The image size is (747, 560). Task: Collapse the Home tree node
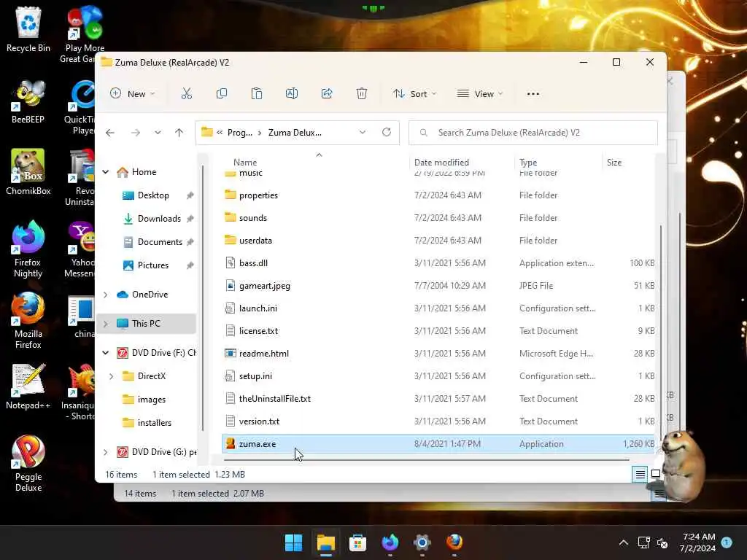coord(106,172)
